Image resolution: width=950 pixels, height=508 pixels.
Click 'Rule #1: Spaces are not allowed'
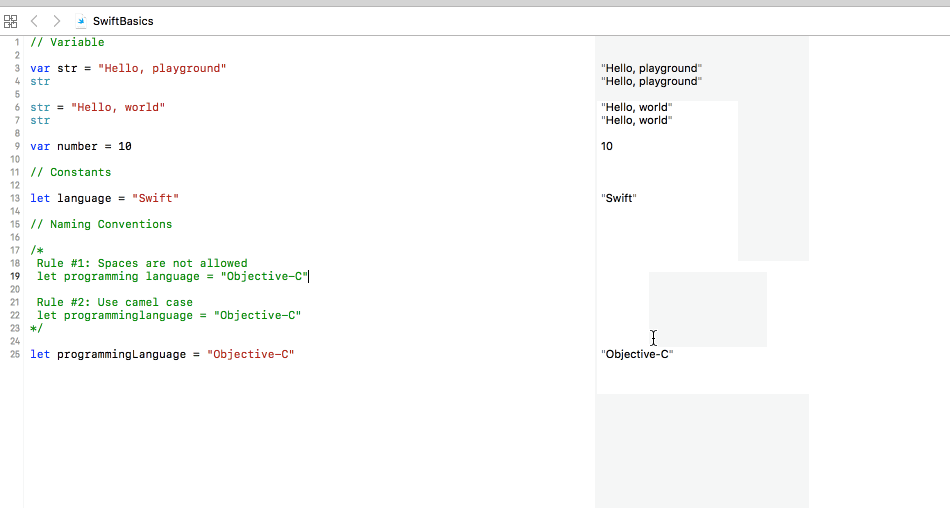click(142, 263)
